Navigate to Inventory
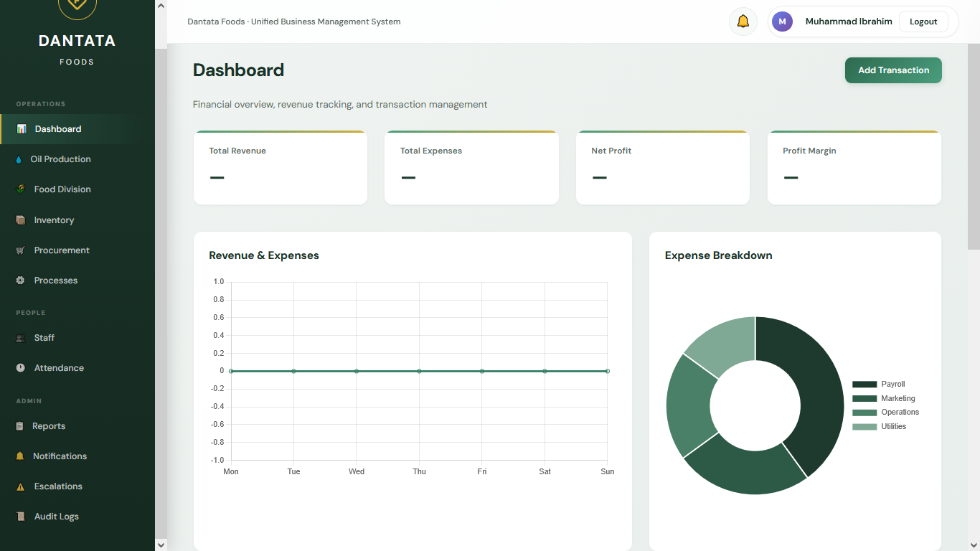The width and height of the screenshot is (980, 551). [77, 220]
